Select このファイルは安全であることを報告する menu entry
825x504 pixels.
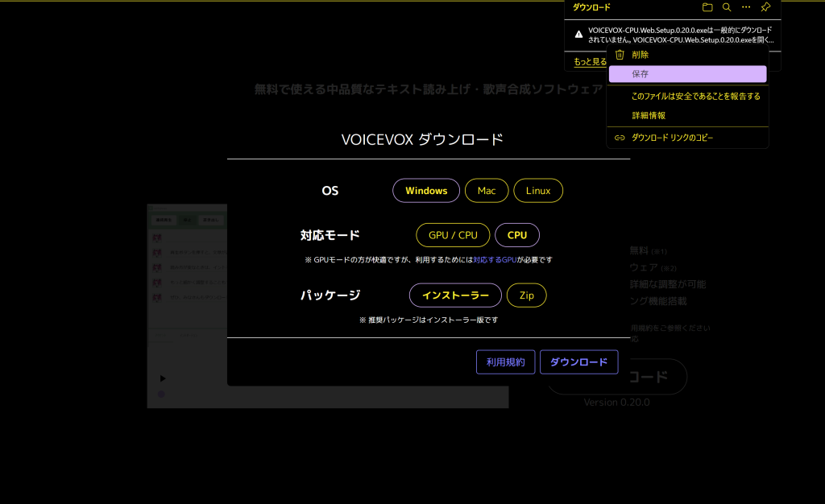695,96
